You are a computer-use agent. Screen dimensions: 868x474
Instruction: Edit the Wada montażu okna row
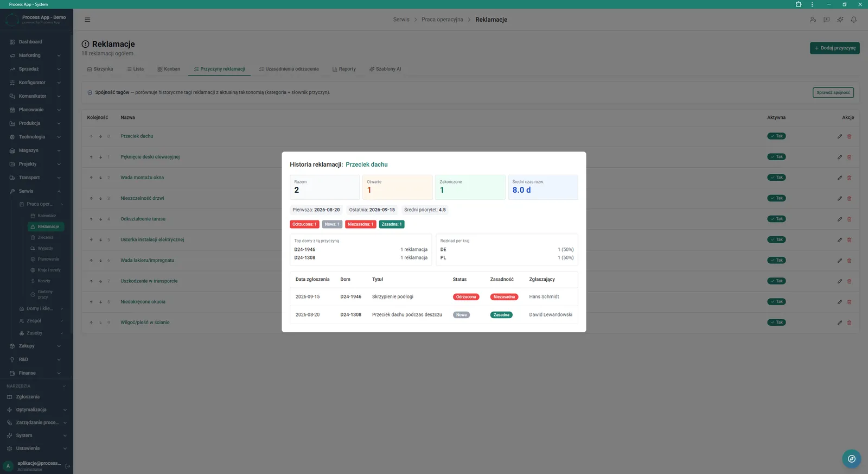[x=840, y=178]
